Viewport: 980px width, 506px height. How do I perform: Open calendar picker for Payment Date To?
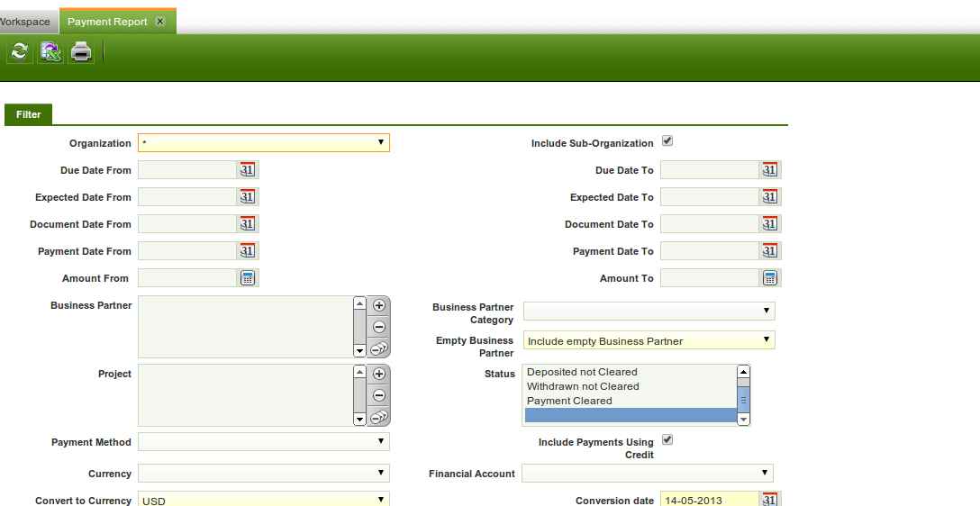(769, 251)
